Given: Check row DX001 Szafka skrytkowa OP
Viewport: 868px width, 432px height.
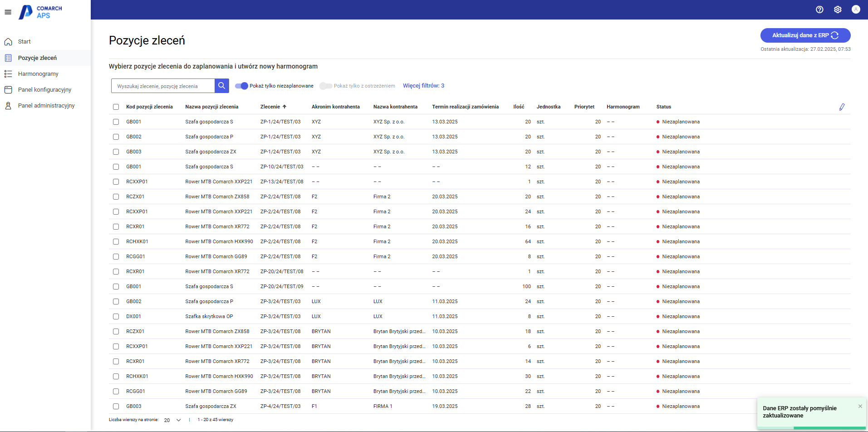Looking at the screenshot, I should coord(116,317).
